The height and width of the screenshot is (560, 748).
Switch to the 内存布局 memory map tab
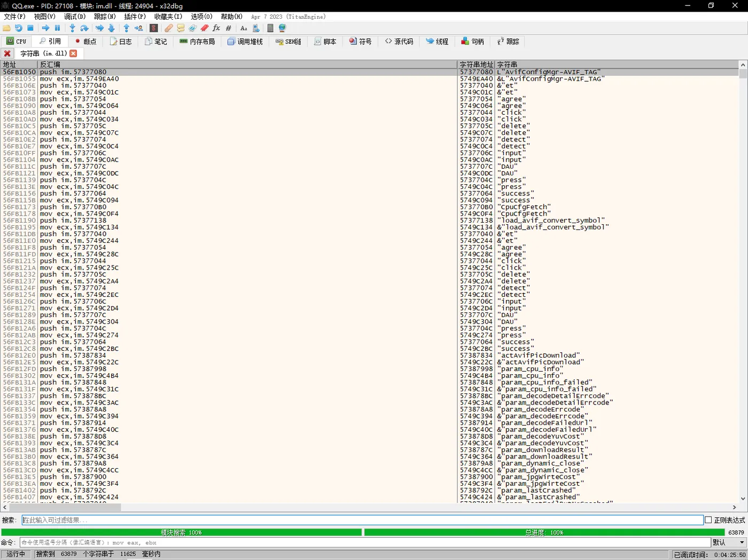click(197, 42)
